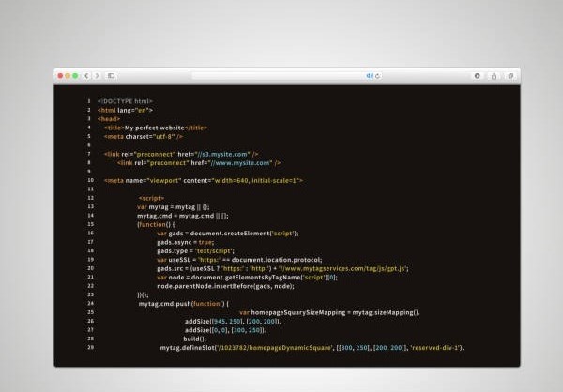
Task: Close the window with the red button
Action: pyautogui.click(x=61, y=75)
